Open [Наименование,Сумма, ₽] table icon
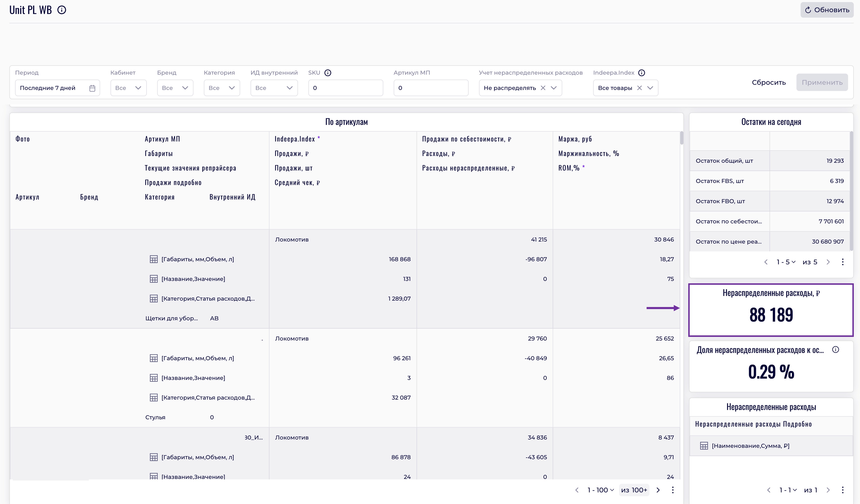 (704, 446)
